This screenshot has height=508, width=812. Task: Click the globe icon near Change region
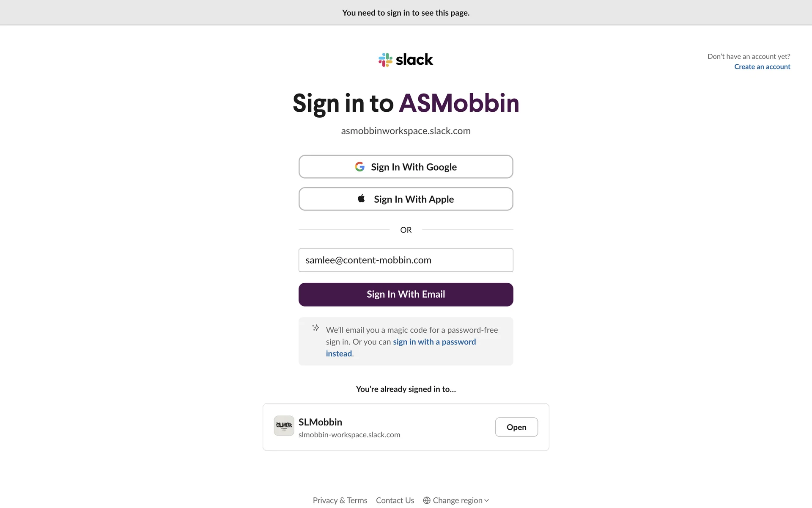427,500
